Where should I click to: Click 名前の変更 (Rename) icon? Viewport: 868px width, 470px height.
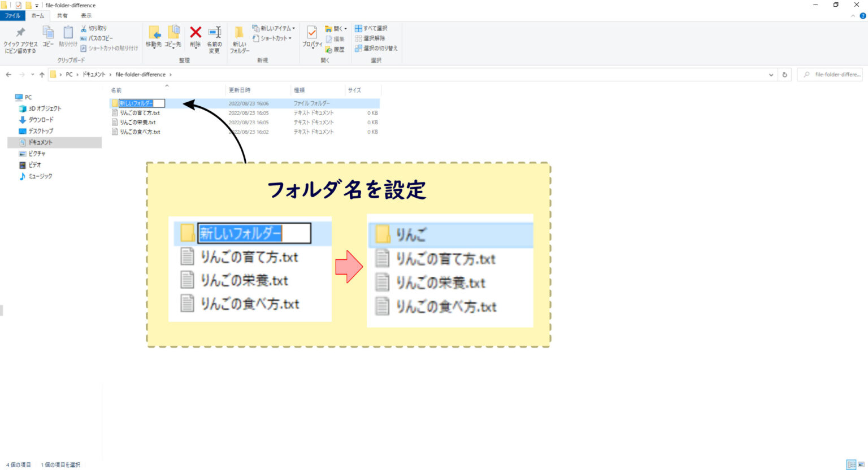click(214, 40)
